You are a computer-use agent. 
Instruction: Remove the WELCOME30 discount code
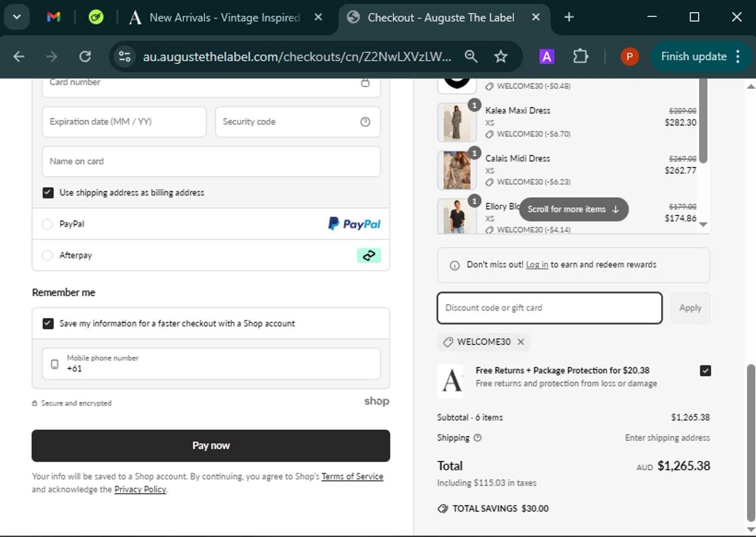point(521,342)
